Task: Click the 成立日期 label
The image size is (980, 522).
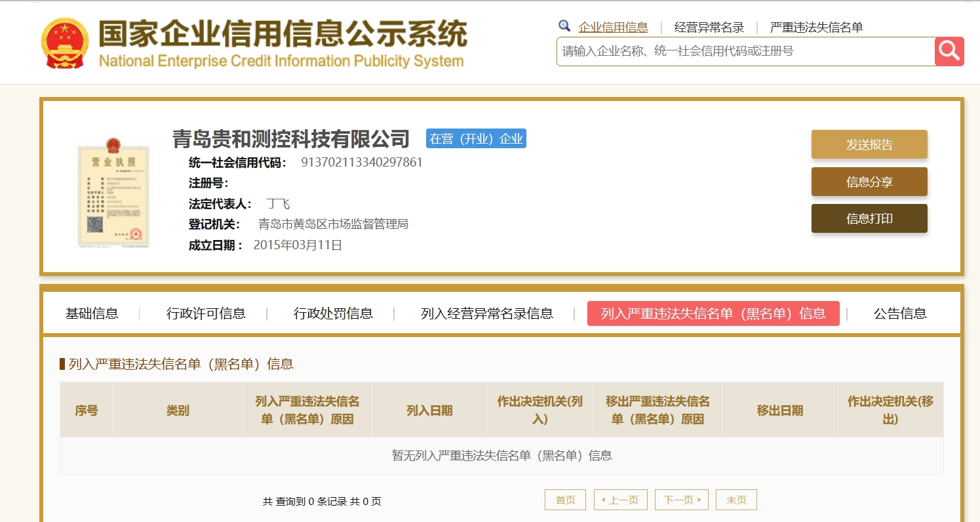Action: (x=216, y=245)
